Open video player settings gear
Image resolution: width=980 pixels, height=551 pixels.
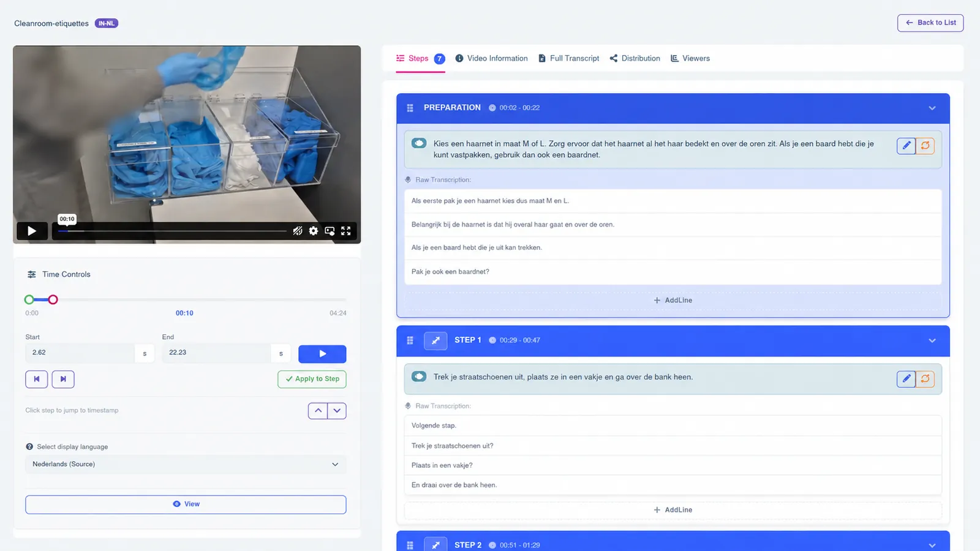point(314,231)
